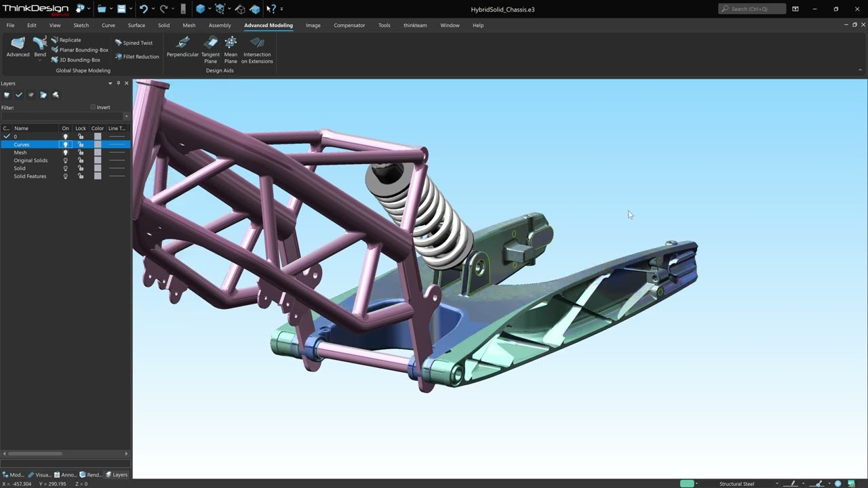868x488 pixels.
Task: Open the Sketch menu tab
Action: click(81, 25)
